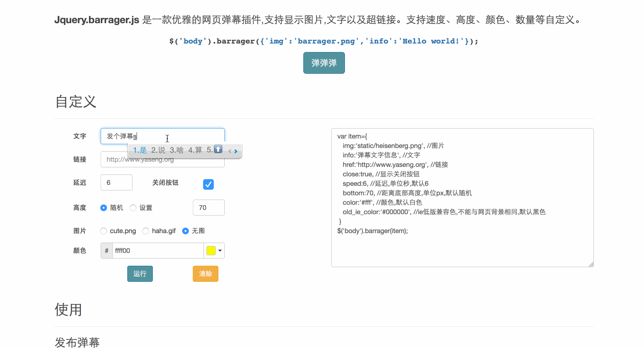
Task: Click the arrow symbol candidate in the IME bar
Action: [217, 150]
